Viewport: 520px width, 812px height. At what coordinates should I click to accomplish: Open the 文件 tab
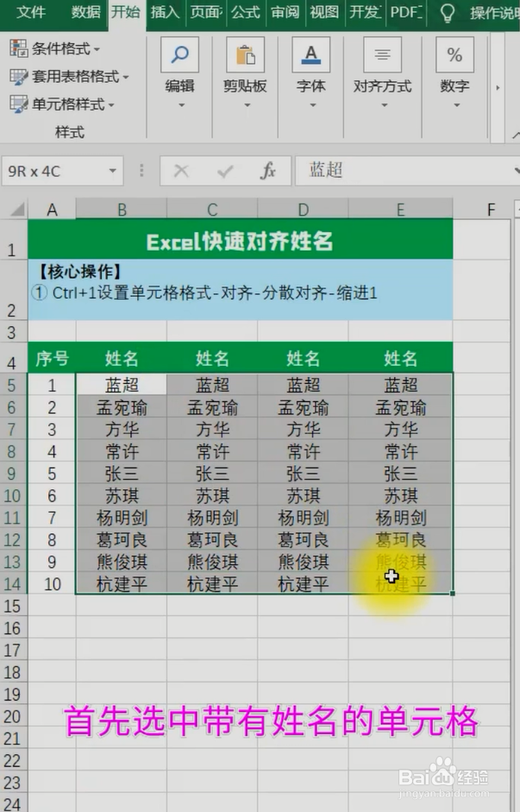click(30, 12)
